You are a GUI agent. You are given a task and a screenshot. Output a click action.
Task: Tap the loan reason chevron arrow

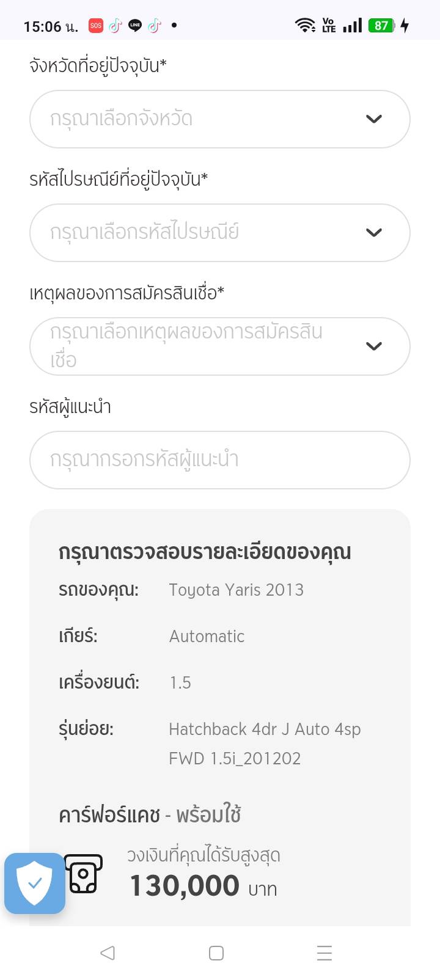[x=374, y=346]
